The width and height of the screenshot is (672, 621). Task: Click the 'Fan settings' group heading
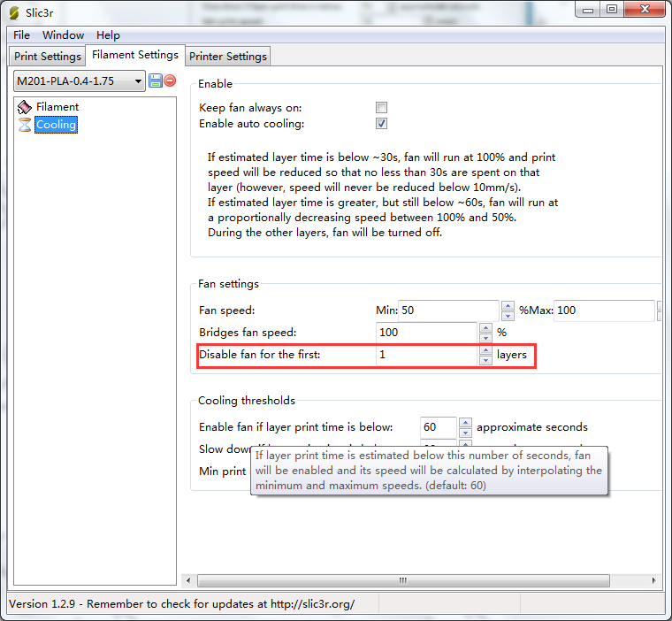[x=228, y=284]
